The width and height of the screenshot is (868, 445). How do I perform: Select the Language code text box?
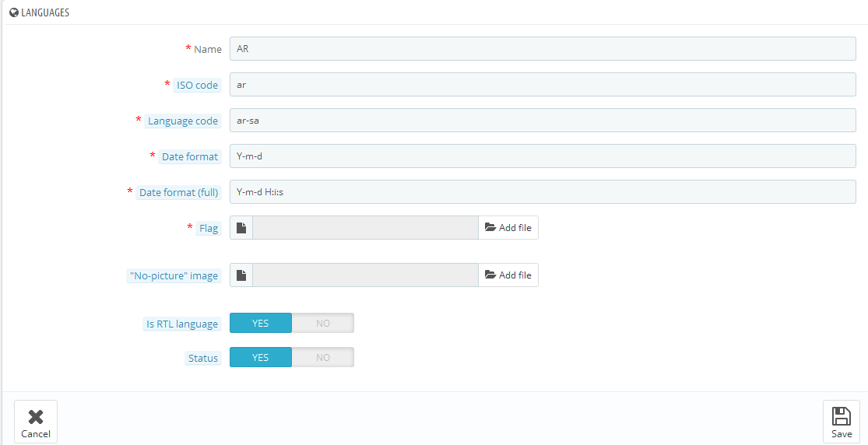pyautogui.click(x=543, y=120)
